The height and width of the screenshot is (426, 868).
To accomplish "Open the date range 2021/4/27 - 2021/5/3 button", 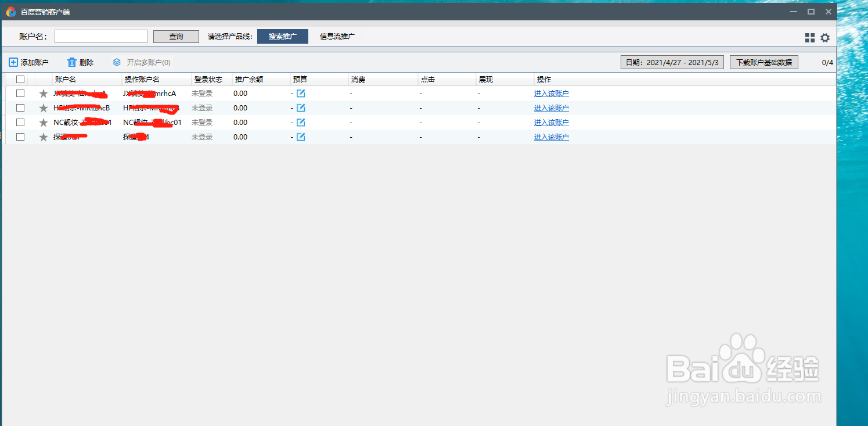I will 672,62.
